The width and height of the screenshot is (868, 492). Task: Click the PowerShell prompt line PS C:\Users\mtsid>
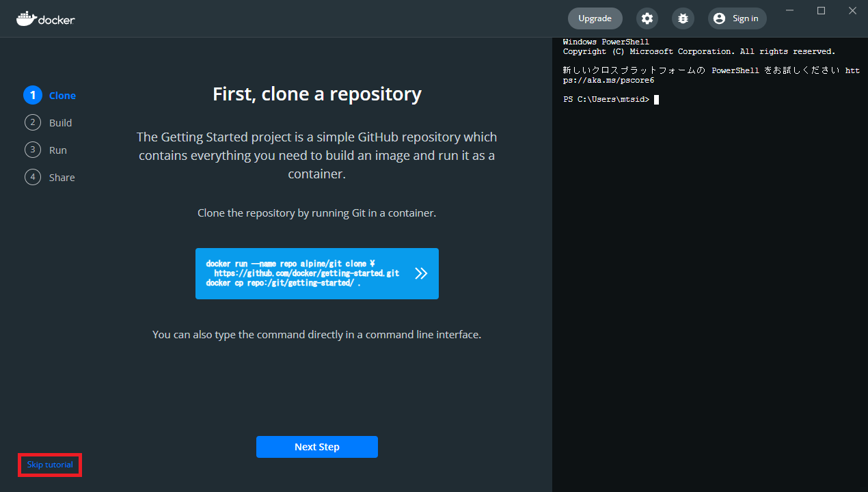coord(607,100)
